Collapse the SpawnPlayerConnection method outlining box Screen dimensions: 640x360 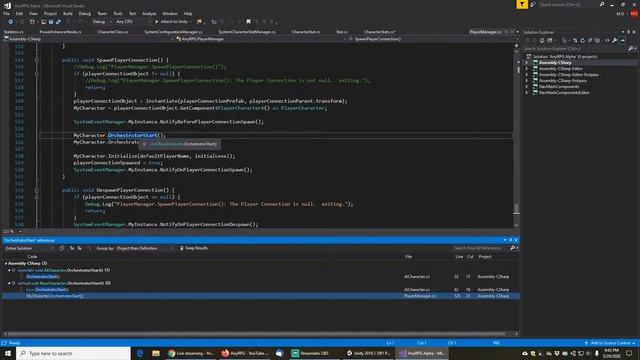pos(36,60)
